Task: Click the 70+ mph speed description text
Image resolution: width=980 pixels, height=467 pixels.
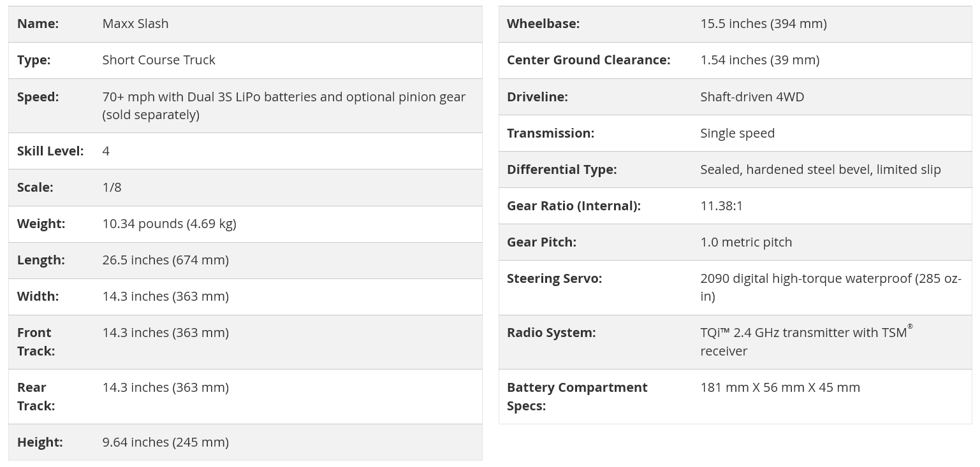Action: pyautogui.click(x=284, y=105)
